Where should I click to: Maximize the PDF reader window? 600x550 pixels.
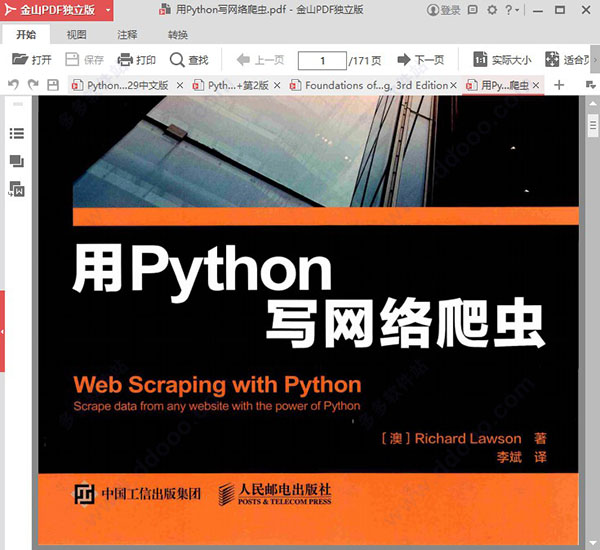[x=560, y=10]
